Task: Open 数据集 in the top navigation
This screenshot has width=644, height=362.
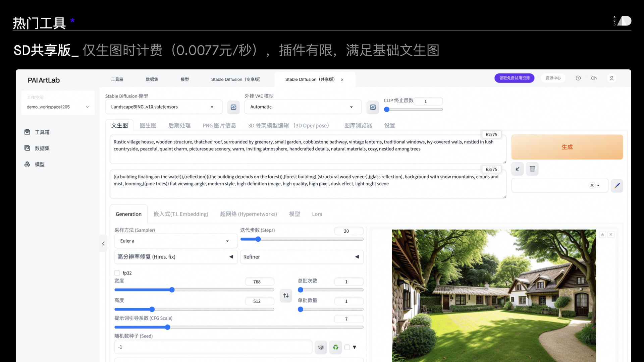Action: tap(152, 79)
